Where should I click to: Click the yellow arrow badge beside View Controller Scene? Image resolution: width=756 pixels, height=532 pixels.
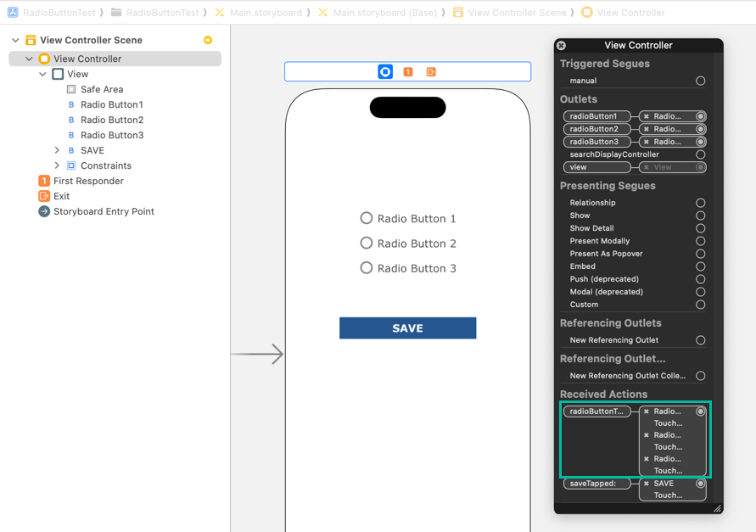pos(208,40)
